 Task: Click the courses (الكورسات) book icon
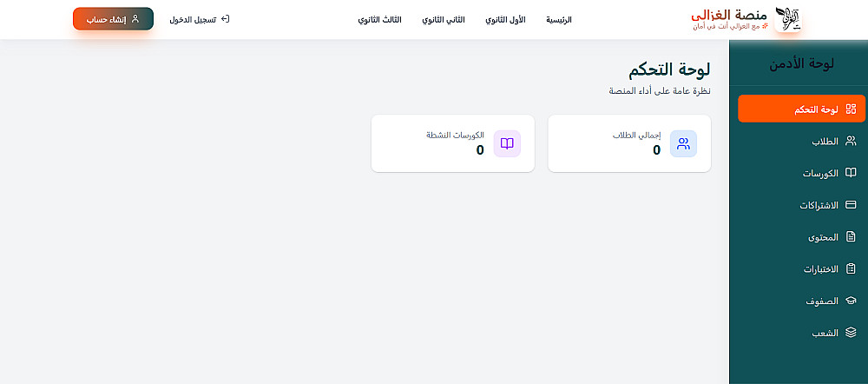pyautogui.click(x=851, y=173)
